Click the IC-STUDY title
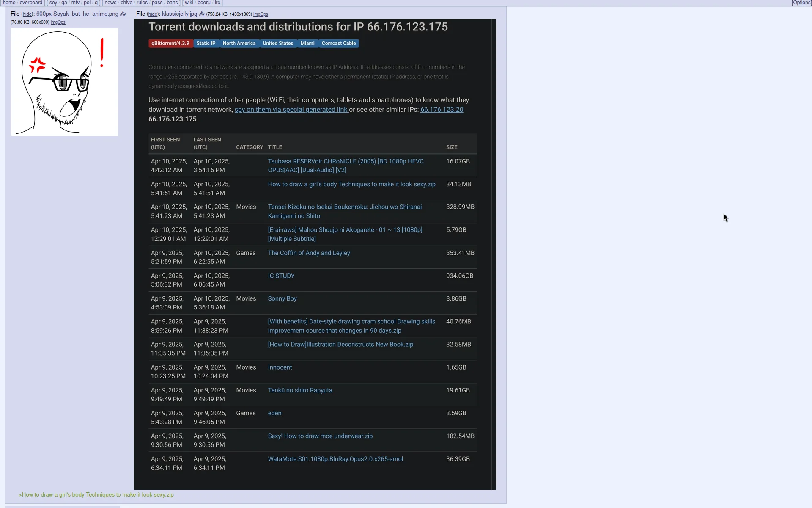This screenshot has width=812, height=508. (x=281, y=276)
